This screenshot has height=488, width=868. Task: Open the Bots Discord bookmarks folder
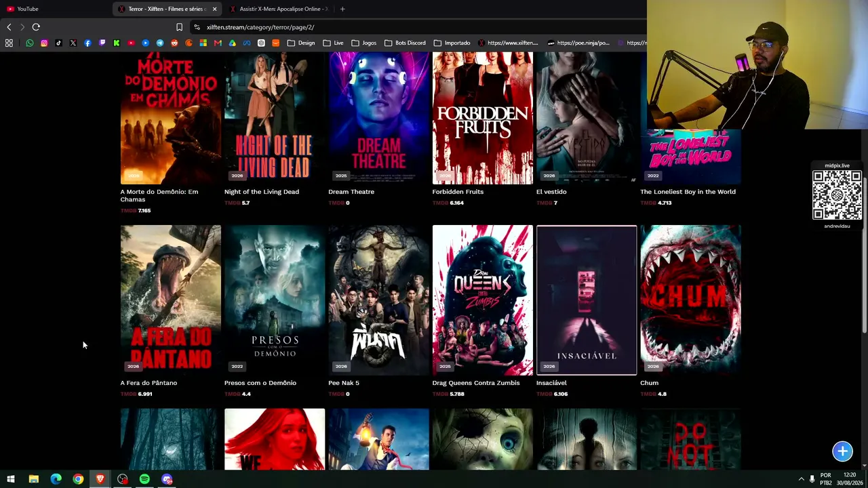[x=405, y=43]
